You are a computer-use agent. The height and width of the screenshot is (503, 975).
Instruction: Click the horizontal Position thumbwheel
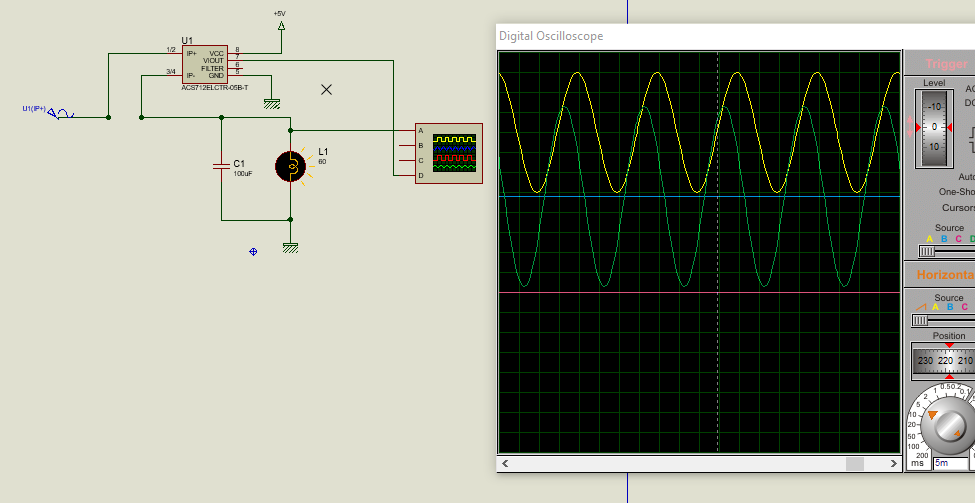tap(944, 360)
